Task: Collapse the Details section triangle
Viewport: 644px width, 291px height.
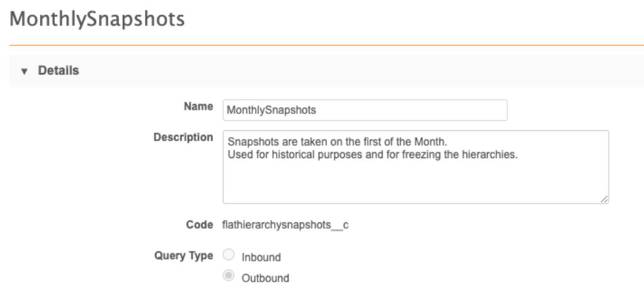Action: coord(25,71)
